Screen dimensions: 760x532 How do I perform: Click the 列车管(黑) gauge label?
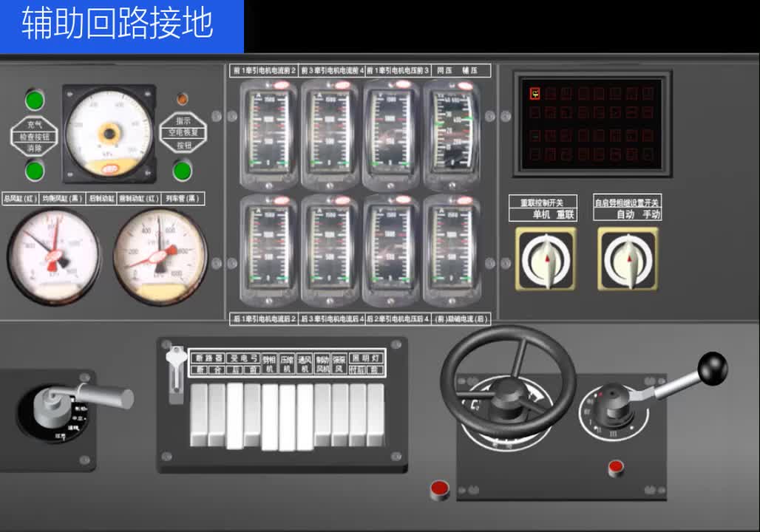point(182,199)
